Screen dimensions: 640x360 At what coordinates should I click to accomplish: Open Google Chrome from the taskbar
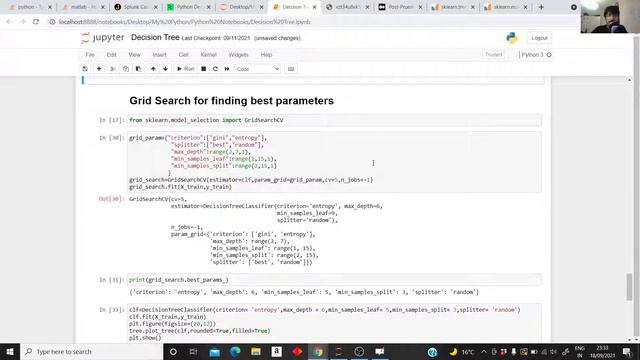point(318,351)
